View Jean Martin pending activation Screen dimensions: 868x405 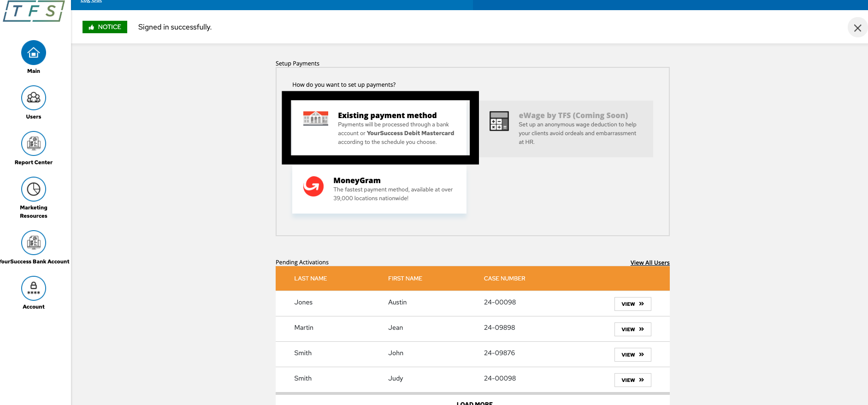click(632, 329)
